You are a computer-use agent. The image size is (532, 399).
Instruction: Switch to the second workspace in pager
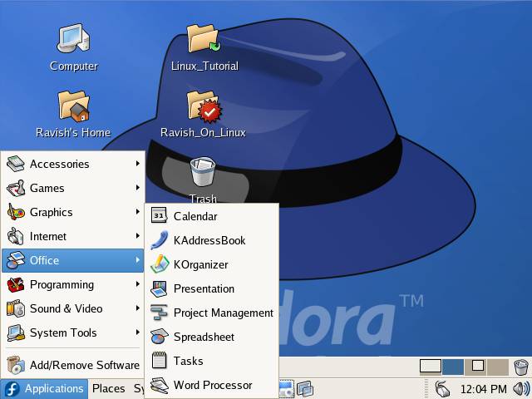(x=453, y=367)
